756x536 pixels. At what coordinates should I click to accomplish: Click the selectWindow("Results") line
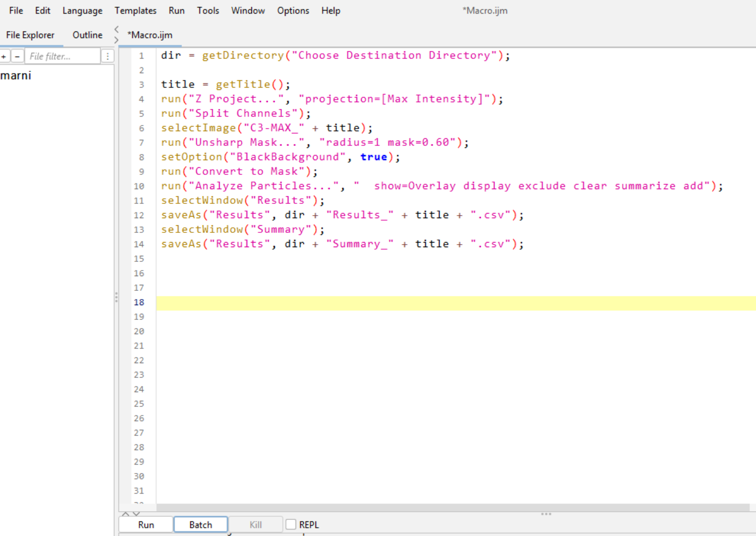click(x=243, y=200)
